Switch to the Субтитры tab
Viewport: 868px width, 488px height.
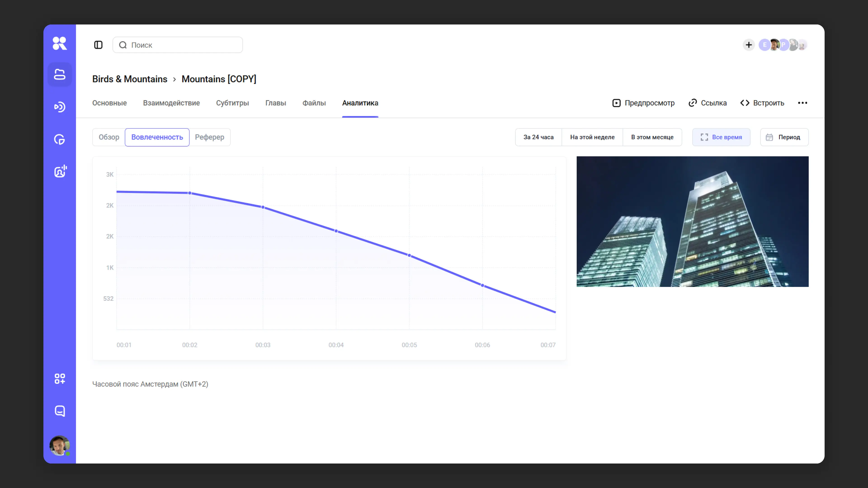[232, 103]
